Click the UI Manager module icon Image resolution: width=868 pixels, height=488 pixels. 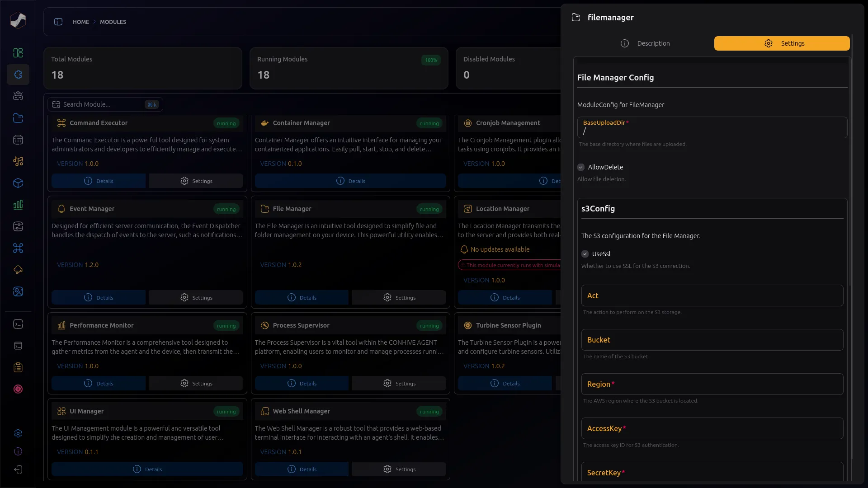[61, 411]
